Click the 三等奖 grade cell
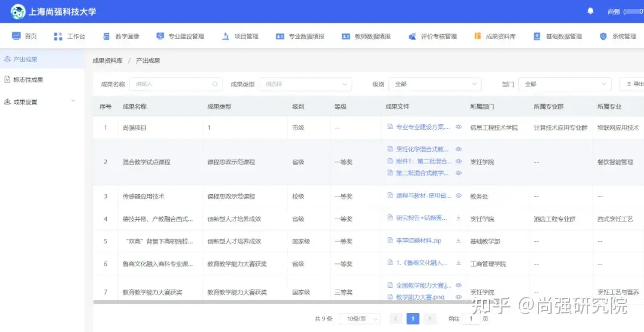 [343, 293]
